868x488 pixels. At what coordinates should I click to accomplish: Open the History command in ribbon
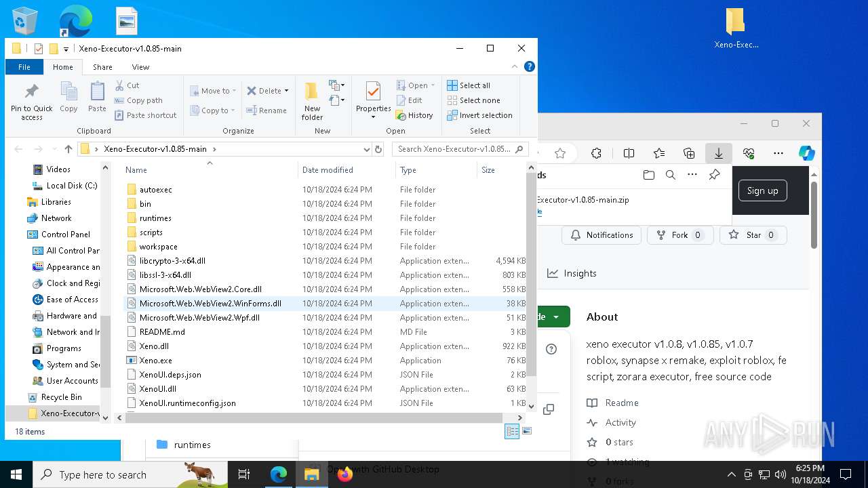click(414, 115)
